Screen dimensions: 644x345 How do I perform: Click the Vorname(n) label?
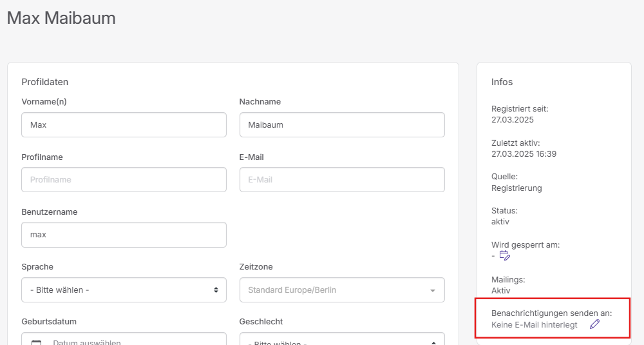click(x=44, y=102)
